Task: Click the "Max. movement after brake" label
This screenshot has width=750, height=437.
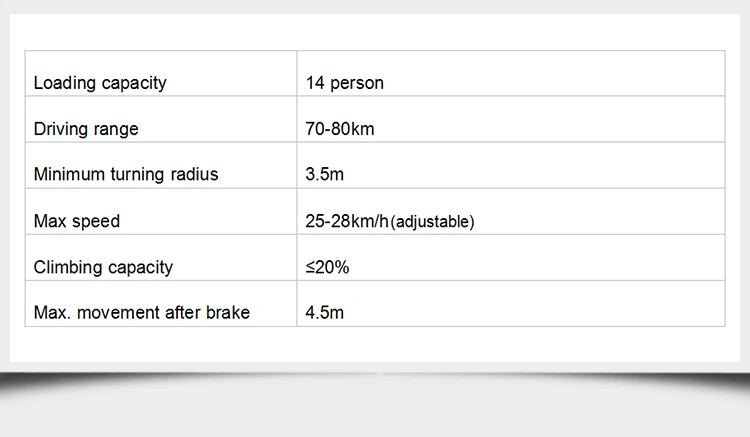Action: point(142,313)
